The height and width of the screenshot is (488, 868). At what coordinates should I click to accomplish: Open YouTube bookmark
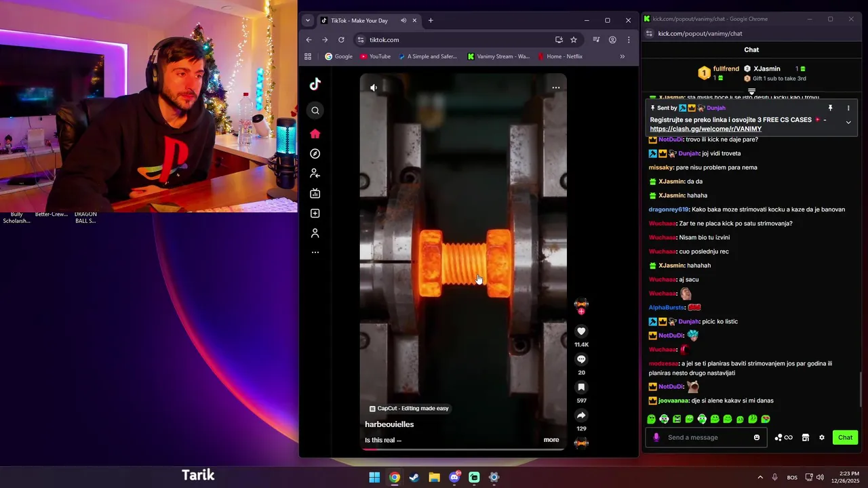(376, 56)
